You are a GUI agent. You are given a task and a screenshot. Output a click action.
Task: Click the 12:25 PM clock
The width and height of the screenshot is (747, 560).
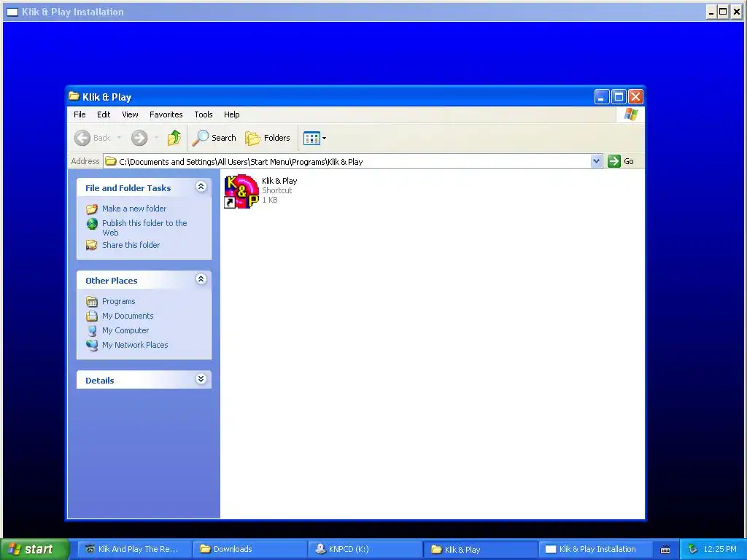720,549
